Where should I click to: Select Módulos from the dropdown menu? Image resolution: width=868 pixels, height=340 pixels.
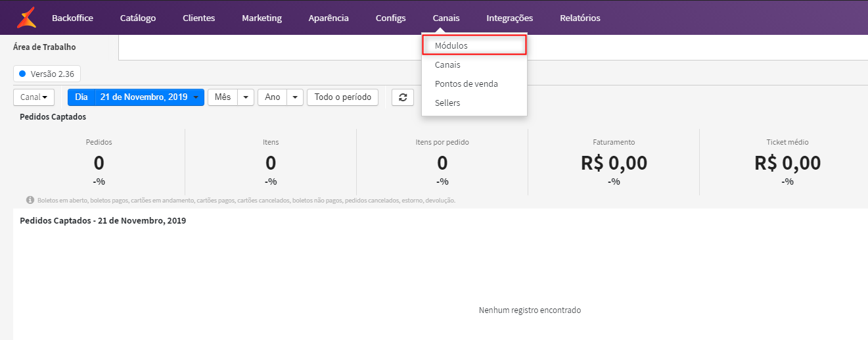[x=474, y=45]
